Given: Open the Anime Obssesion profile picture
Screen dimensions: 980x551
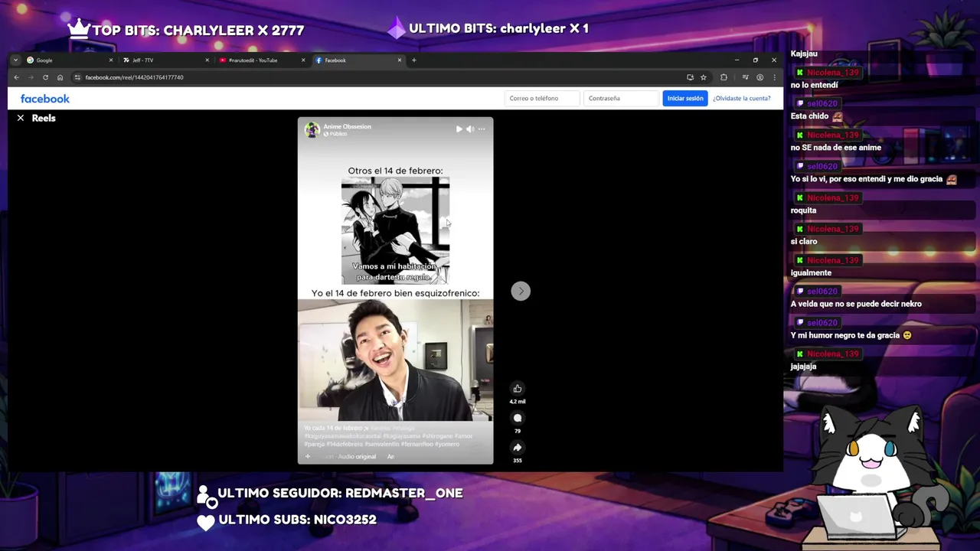Looking at the screenshot, I should (x=312, y=129).
